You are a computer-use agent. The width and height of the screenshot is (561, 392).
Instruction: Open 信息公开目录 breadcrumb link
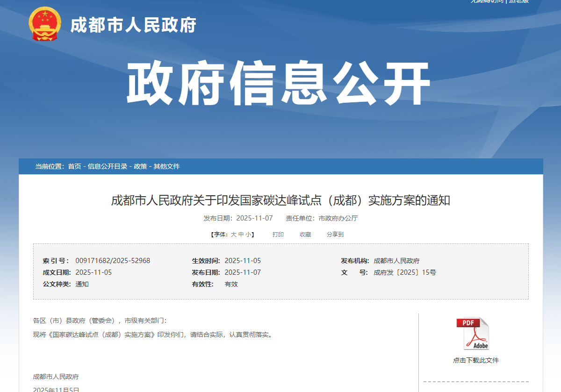pyautogui.click(x=108, y=167)
